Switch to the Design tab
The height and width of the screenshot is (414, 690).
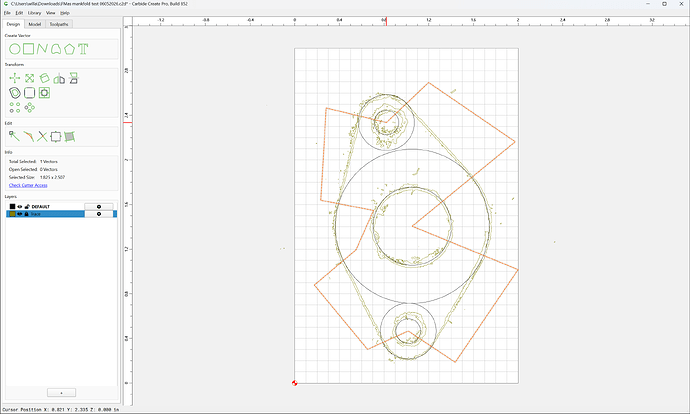pos(13,24)
